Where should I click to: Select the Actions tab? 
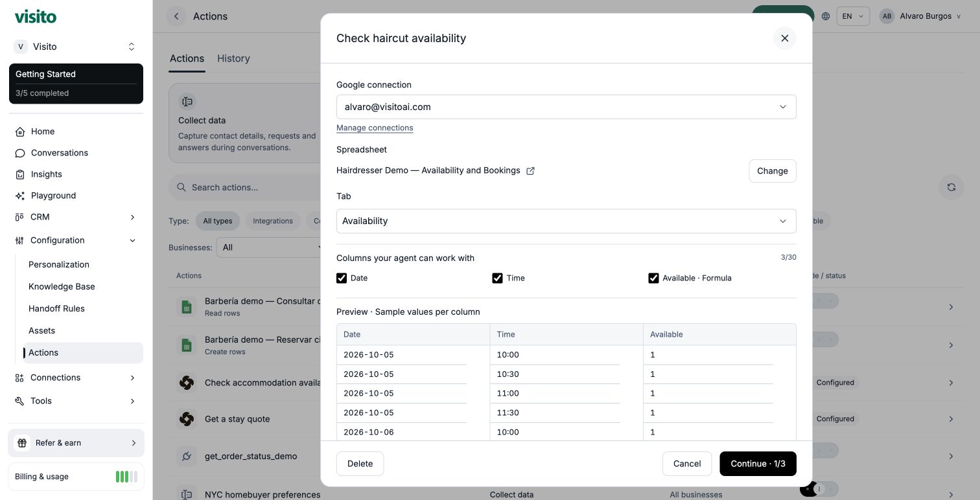187,58
